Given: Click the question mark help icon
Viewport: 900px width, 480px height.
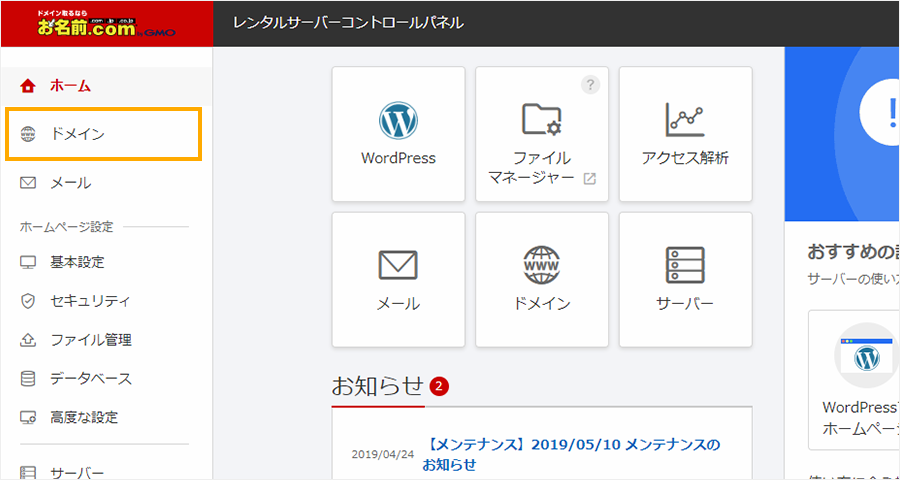Looking at the screenshot, I should pos(590,85).
